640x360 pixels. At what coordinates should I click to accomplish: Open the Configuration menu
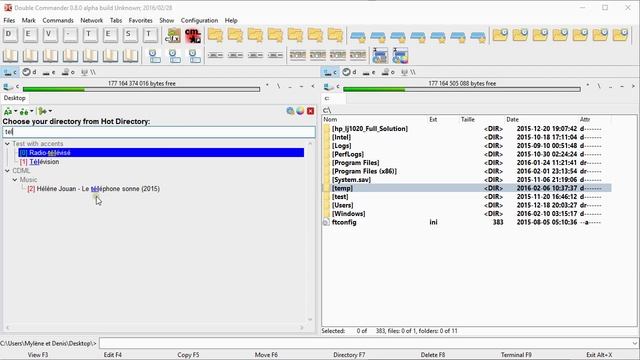[199, 20]
